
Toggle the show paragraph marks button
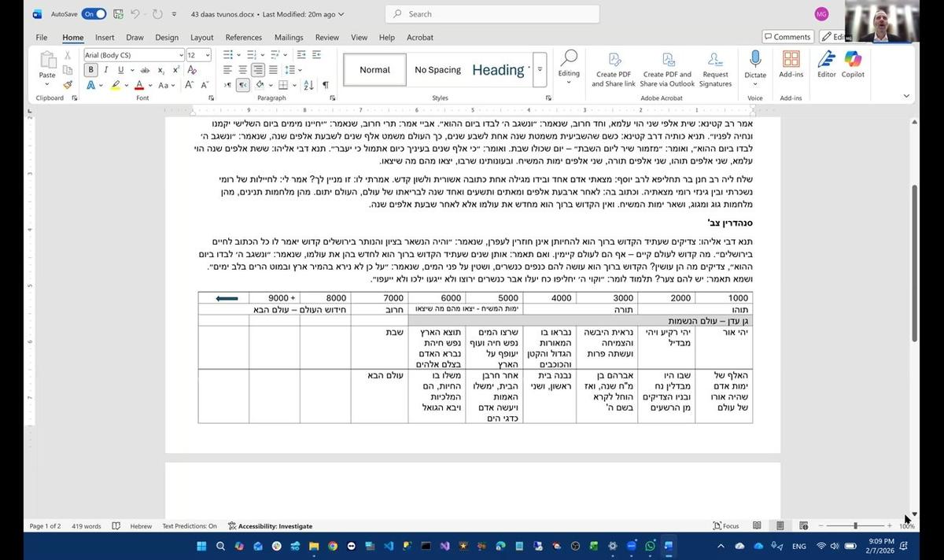pos(325,85)
